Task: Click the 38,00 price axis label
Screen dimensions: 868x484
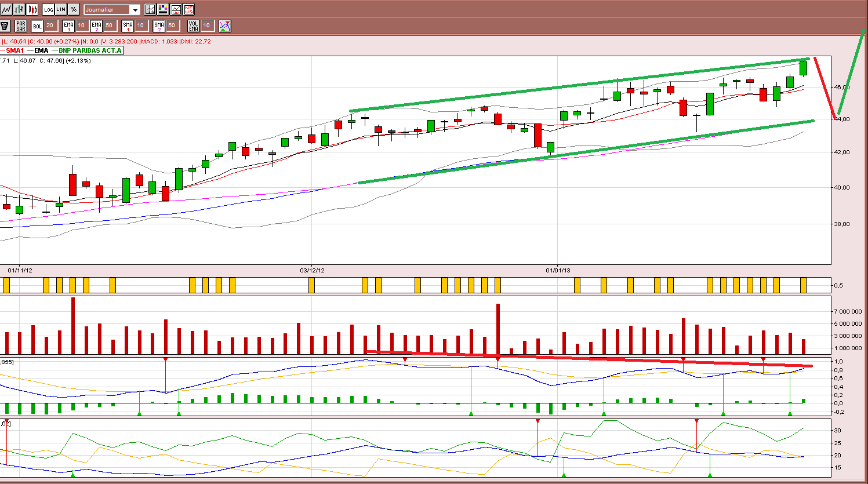Action: pos(842,224)
